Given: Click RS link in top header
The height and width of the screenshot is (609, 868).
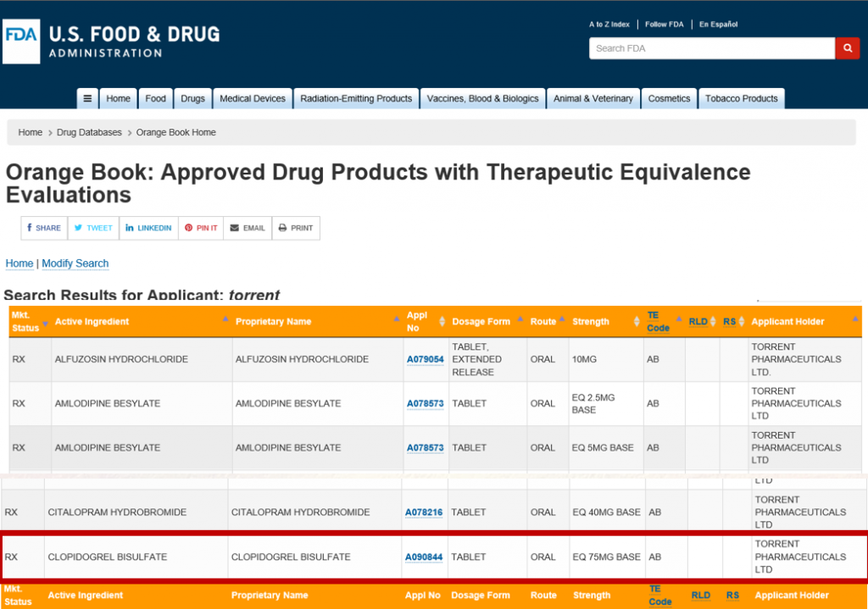Looking at the screenshot, I should click(730, 321).
